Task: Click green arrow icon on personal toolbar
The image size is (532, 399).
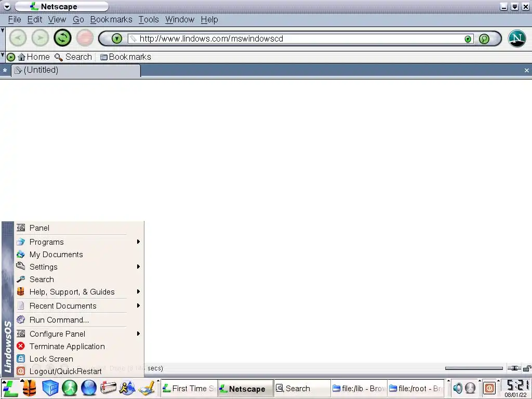Action: (x=11, y=57)
